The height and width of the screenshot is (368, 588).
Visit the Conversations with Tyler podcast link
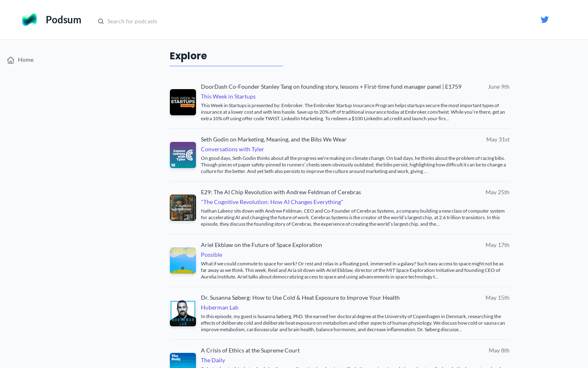point(232,149)
